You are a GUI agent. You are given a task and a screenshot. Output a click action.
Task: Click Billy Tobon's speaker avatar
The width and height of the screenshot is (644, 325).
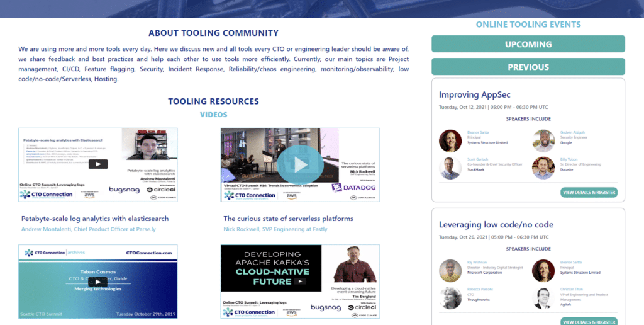click(x=543, y=168)
